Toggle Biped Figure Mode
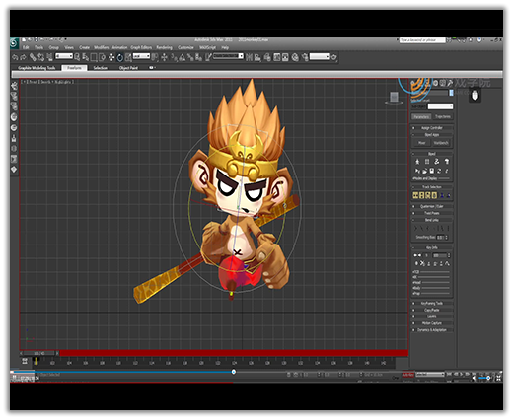 (417, 162)
